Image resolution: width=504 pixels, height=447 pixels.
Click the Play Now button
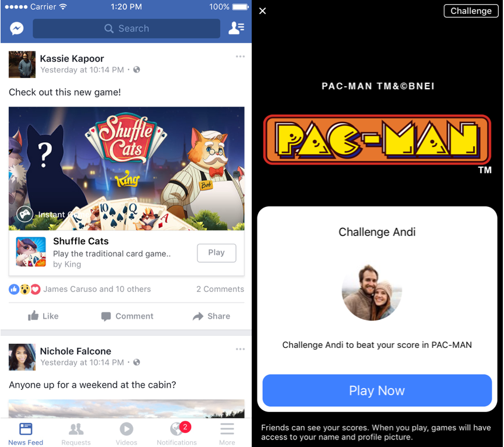point(377,390)
